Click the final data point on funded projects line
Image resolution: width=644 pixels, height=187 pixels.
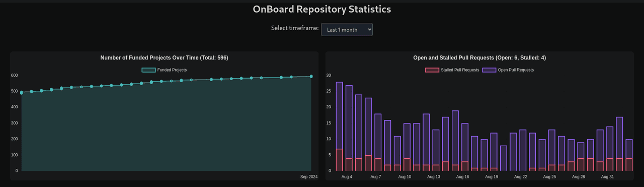[311, 77]
